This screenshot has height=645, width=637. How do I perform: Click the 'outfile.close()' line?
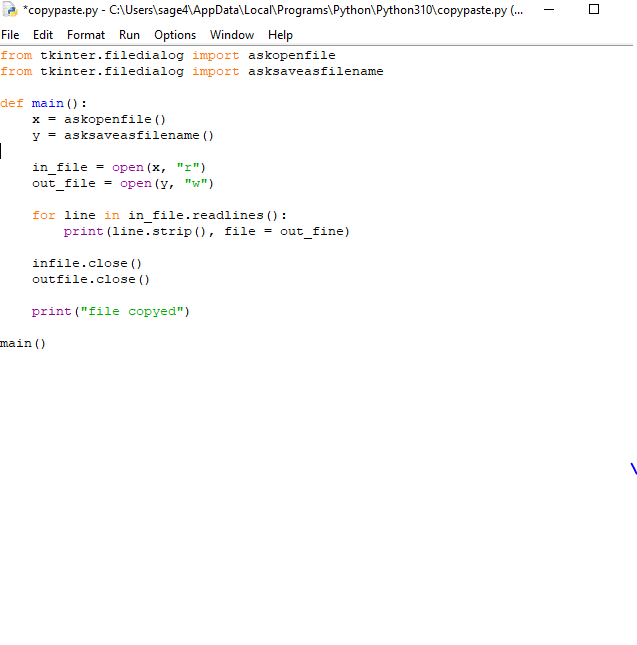[91, 279]
